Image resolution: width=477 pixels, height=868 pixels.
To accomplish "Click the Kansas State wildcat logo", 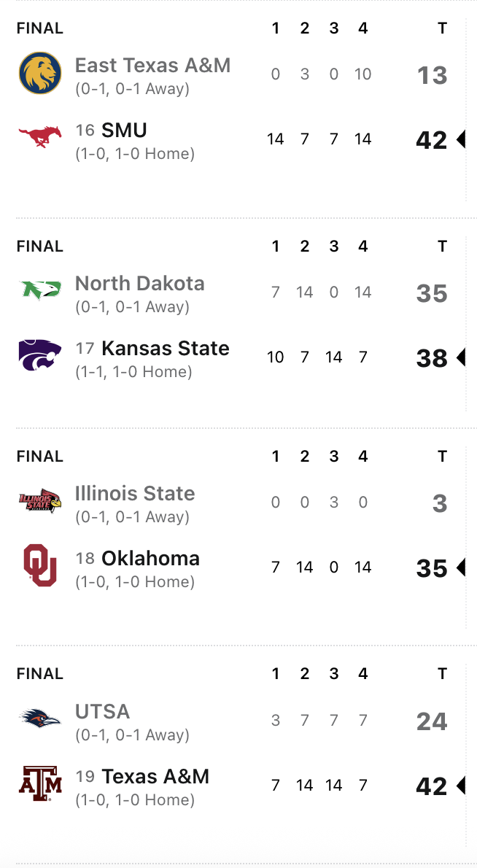I will click(40, 355).
